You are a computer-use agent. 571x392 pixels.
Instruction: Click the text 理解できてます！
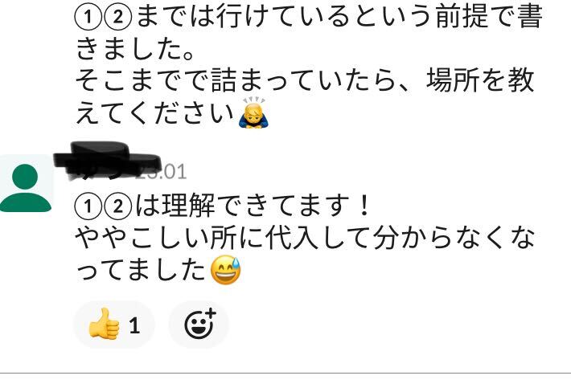(266, 206)
